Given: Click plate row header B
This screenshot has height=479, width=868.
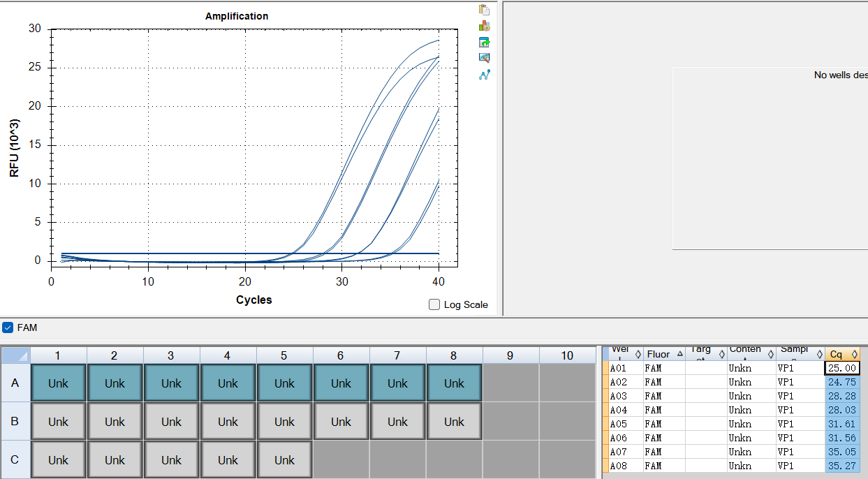Looking at the screenshot, I should click(x=16, y=422).
